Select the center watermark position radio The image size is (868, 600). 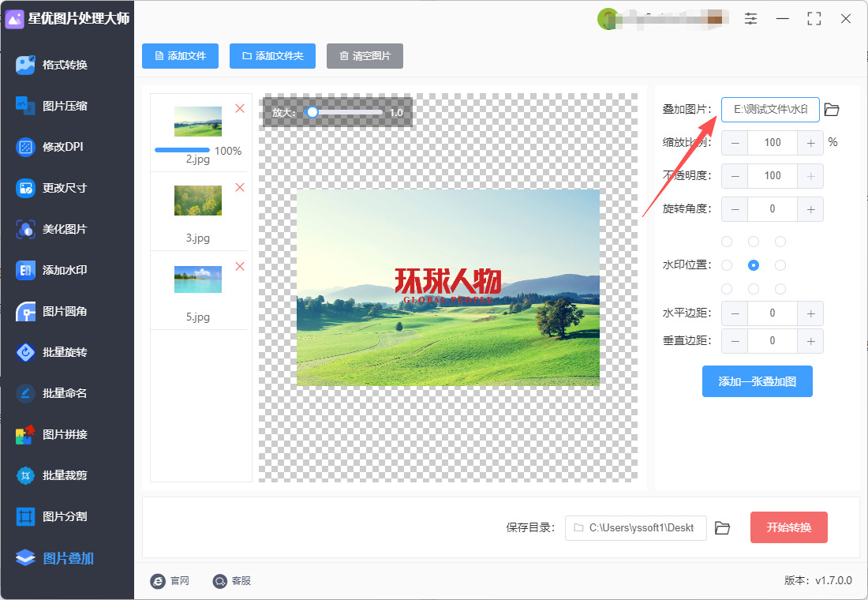click(x=754, y=265)
